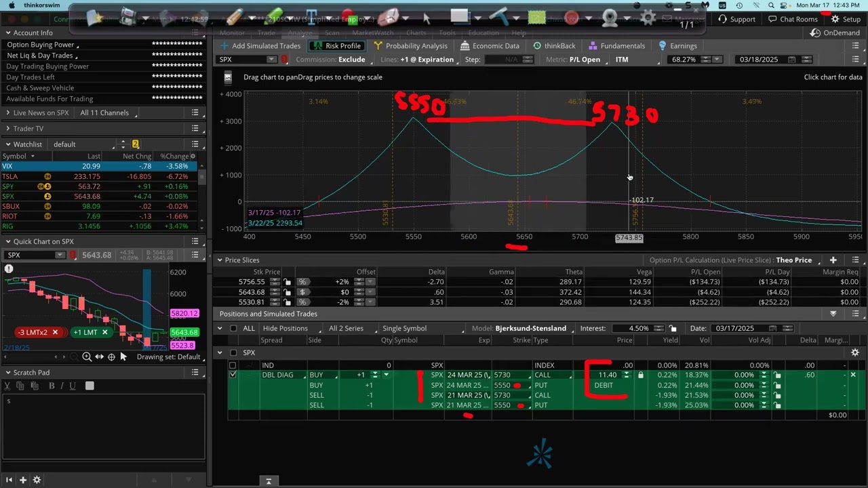
Task: Click the OnDemand button
Action: [835, 33]
